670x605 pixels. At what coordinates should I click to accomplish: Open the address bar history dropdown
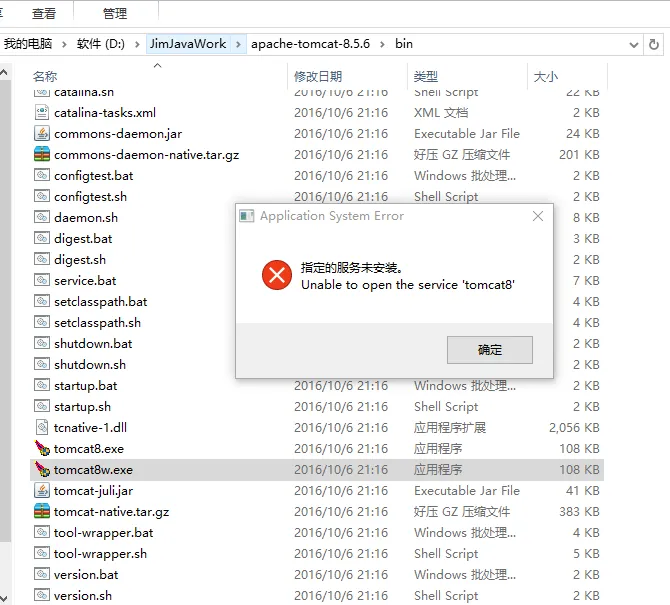634,44
